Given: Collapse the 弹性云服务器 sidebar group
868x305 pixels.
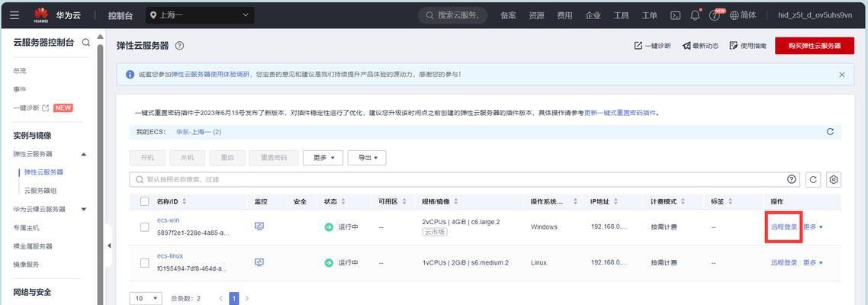Looking at the screenshot, I should click(x=84, y=154).
